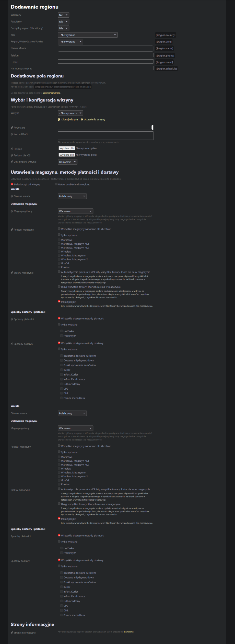Expand the Witryna selection dropdown
This screenshot has height=644, width=235.
pyautogui.click(x=70, y=113)
